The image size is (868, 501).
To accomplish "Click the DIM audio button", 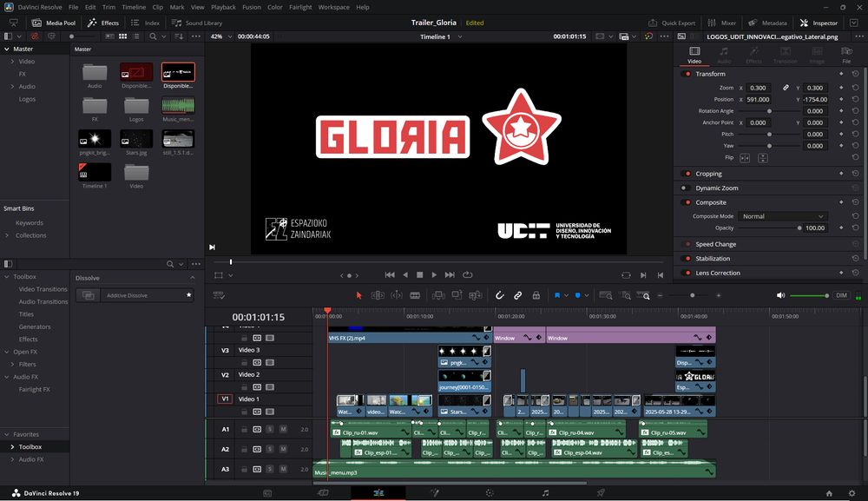I will (841, 295).
